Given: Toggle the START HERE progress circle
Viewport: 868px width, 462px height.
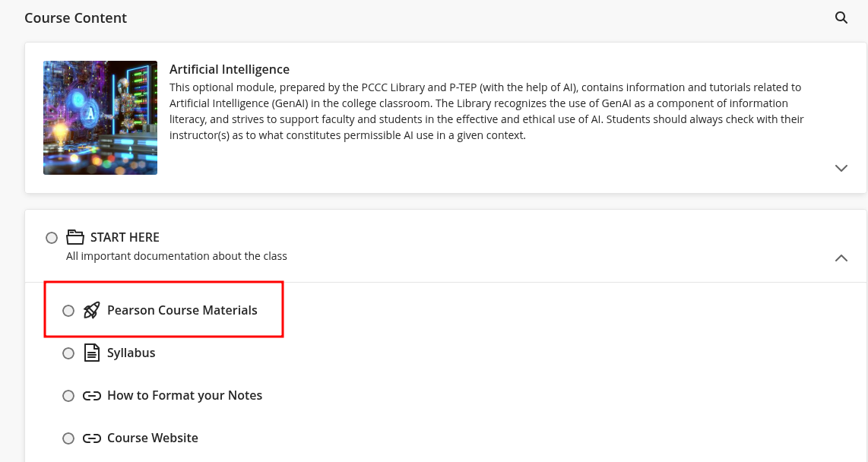Looking at the screenshot, I should [x=52, y=238].
